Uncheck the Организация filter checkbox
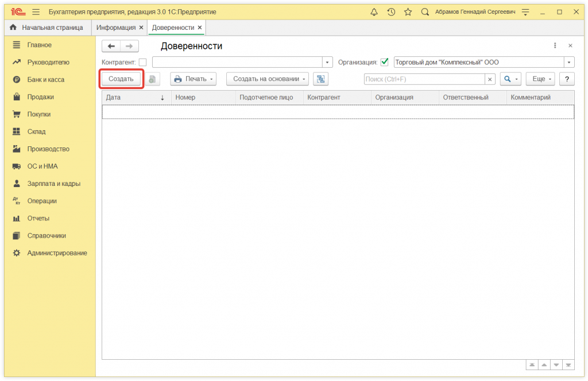The height and width of the screenshot is (381, 588). (x=385, y=62)
